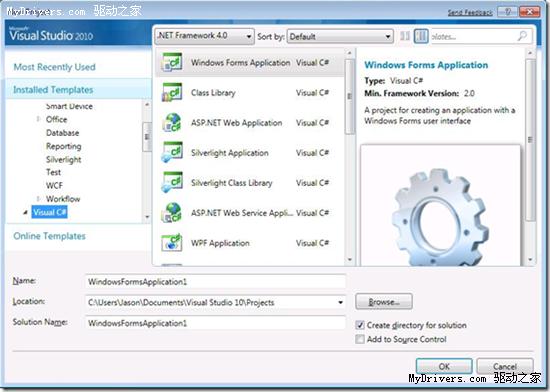Toggle Create directory for solution checkbox
Viewport: 550px width, 392px height.
point(360,325)
